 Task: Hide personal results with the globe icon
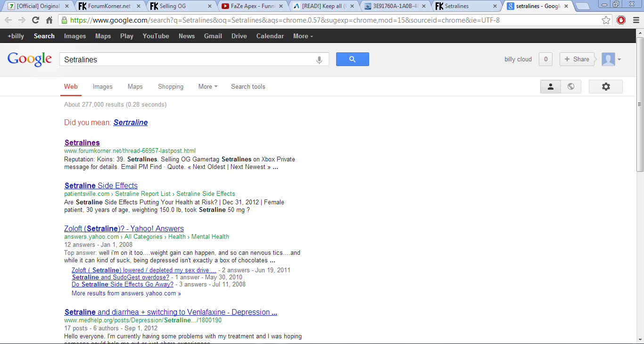[x=571, y=86]
